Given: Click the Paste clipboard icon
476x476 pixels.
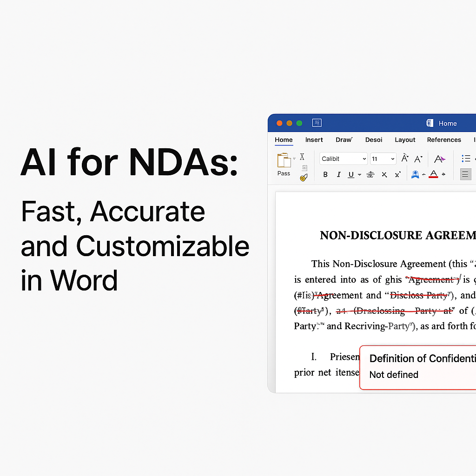Looking at the screenshot, I should tap(284, 160).
